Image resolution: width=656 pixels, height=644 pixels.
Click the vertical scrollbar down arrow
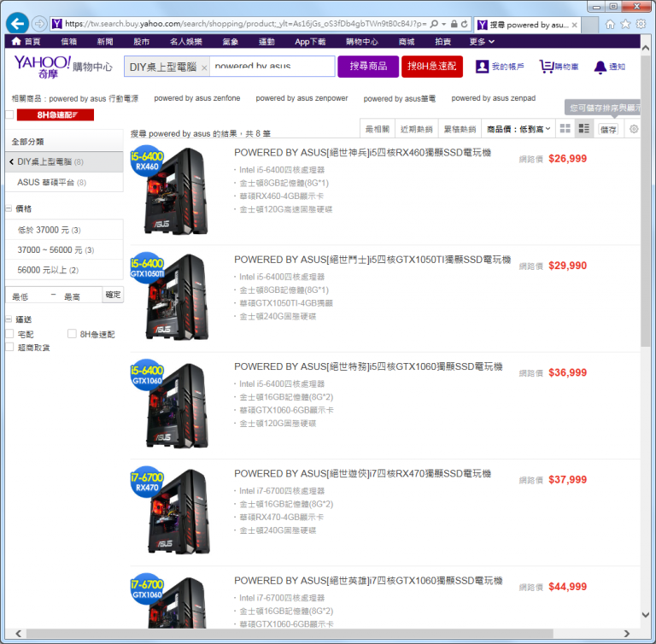[646, 615]
